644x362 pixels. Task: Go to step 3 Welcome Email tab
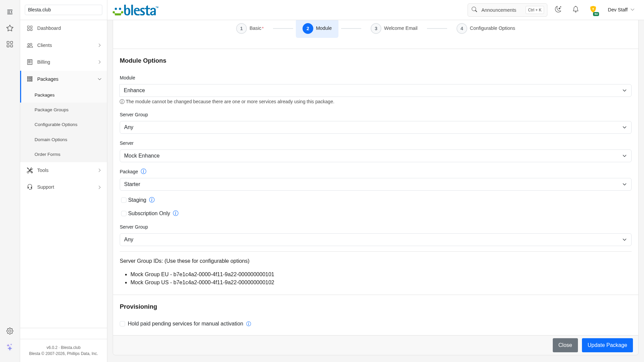[x=394, y=28]
